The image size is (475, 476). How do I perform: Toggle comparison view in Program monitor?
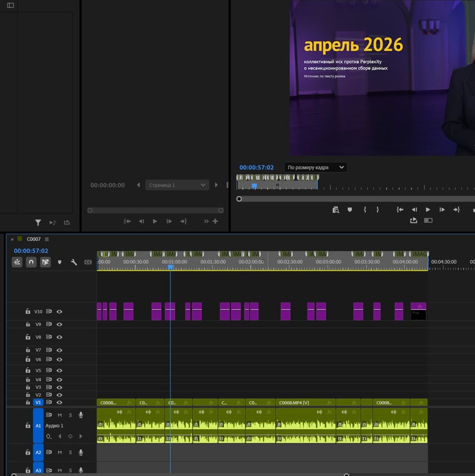click(428, 221)
